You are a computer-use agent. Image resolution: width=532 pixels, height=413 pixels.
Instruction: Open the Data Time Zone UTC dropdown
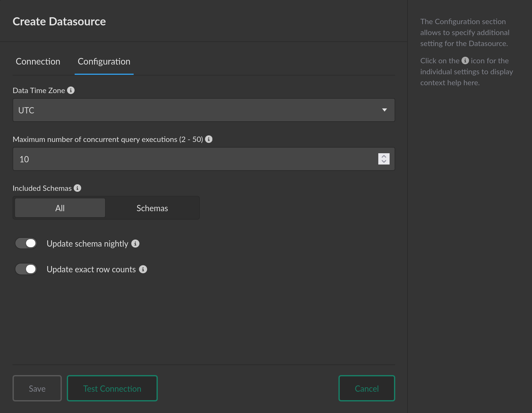(204, 110)
